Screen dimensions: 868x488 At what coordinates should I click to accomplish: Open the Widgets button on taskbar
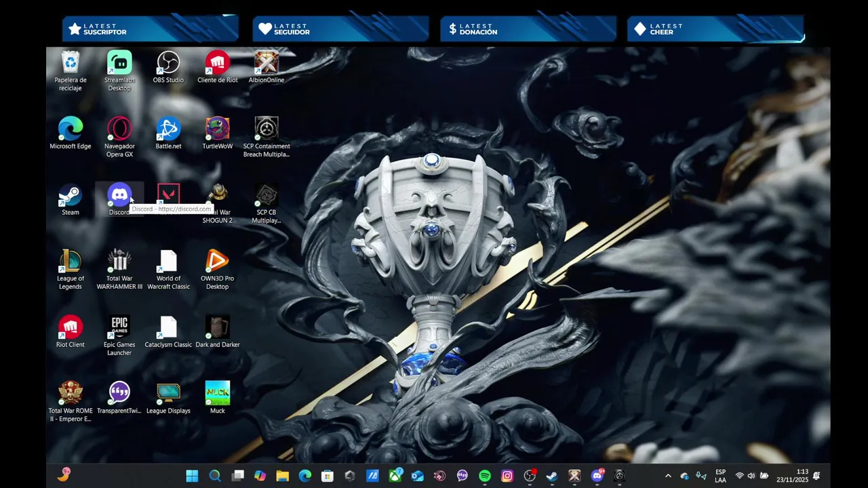pos(64,475)
